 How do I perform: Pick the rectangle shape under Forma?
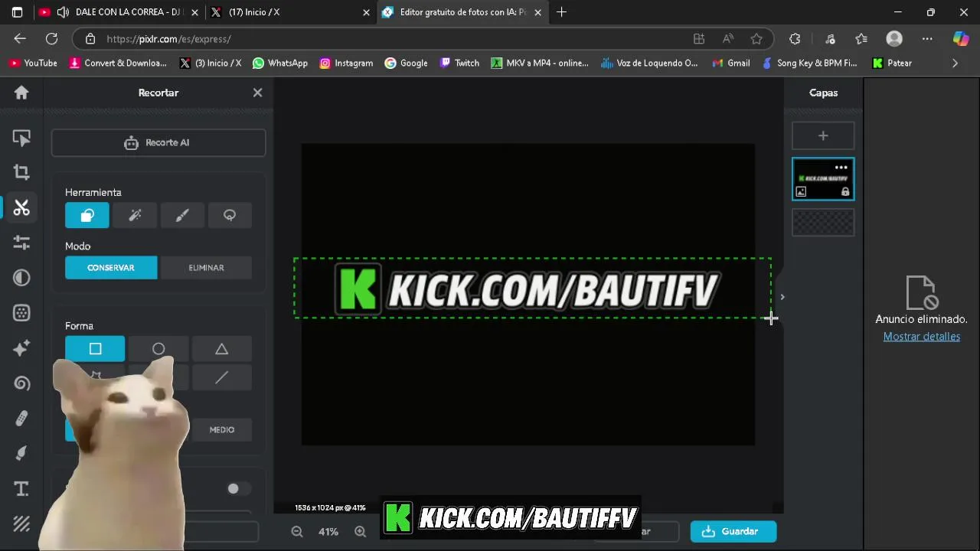coord(95,349)
